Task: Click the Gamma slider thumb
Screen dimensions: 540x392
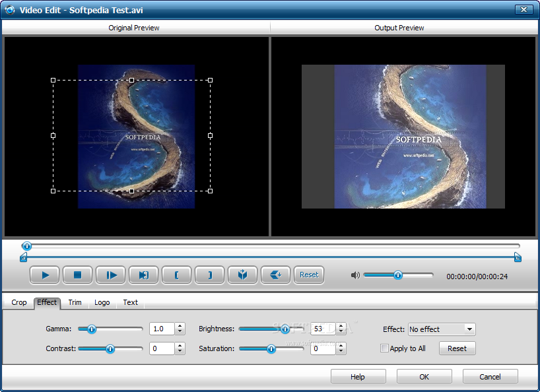Action: coord(92,329)
